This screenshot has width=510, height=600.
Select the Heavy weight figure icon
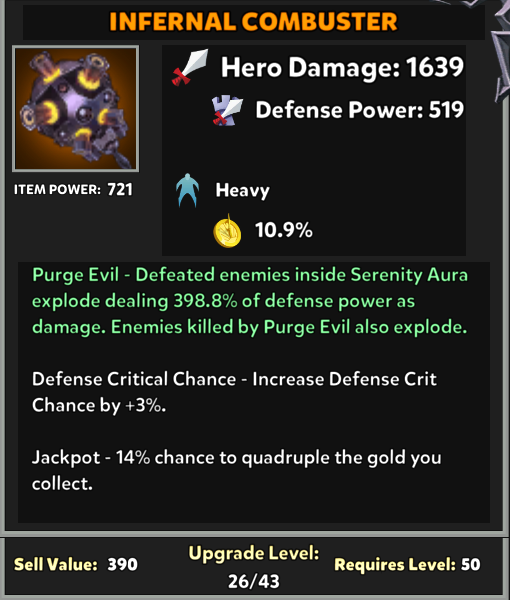(x=187, y=190)
